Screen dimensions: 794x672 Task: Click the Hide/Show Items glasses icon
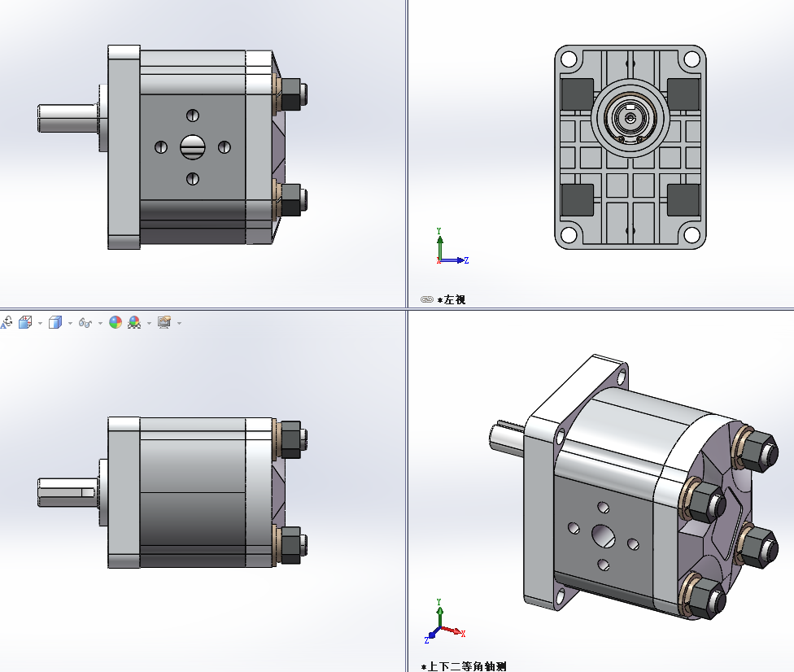[85, 323]
